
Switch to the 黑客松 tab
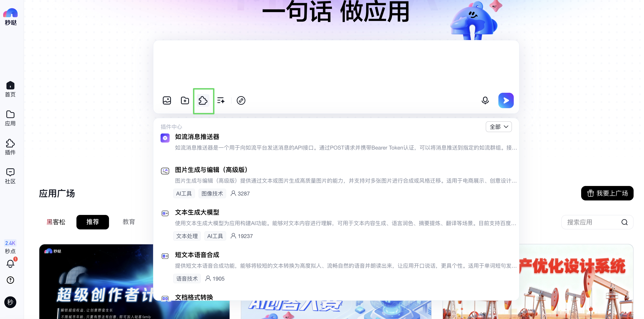(56, 222)
